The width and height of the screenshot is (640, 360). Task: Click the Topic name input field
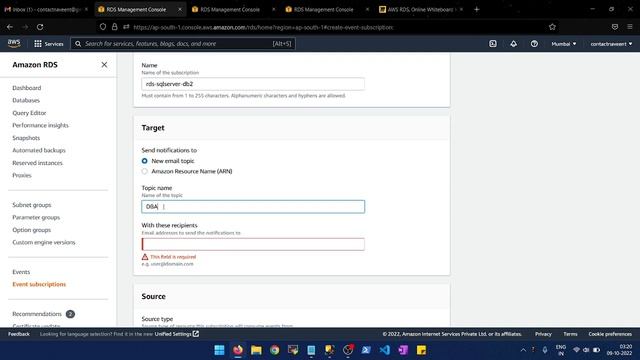pyautogui.click(x=253, y=207)
